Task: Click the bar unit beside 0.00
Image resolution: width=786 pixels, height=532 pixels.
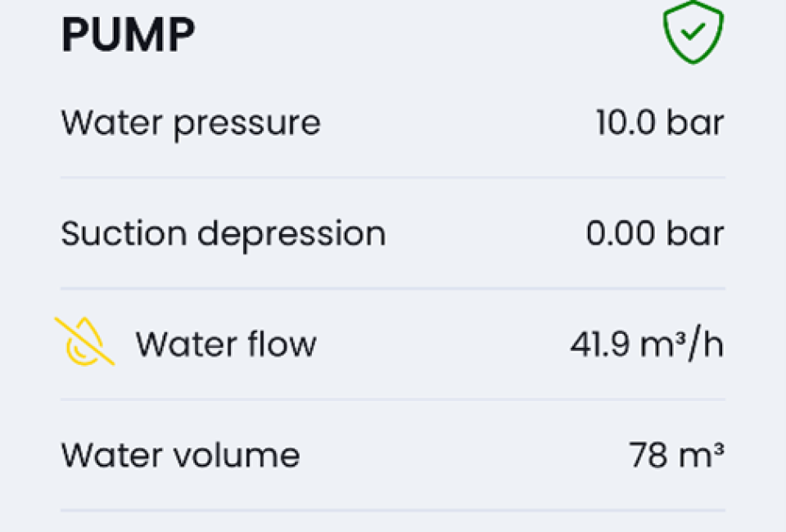Action: 694,234
